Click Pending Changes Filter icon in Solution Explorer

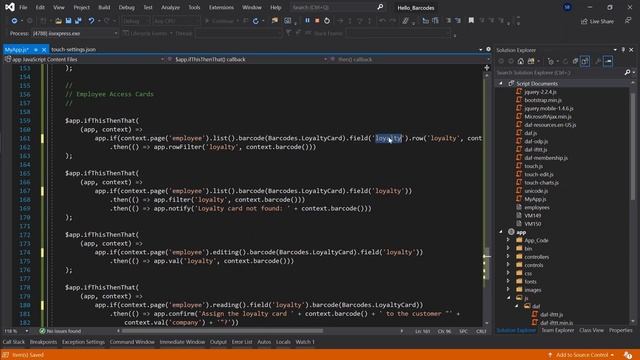coord(551,61)
